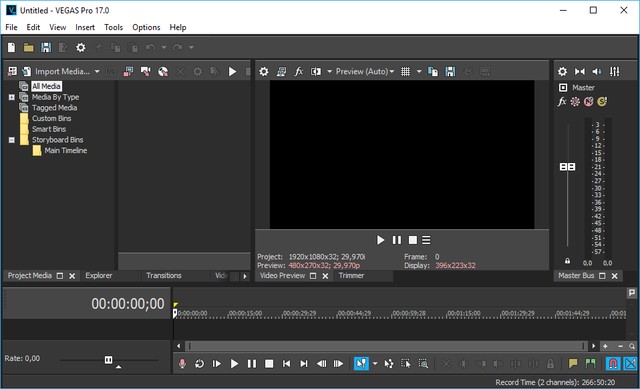This screenshot has height=389, width=640.
Task: Open Master FX icon
Action: [562, 102]
